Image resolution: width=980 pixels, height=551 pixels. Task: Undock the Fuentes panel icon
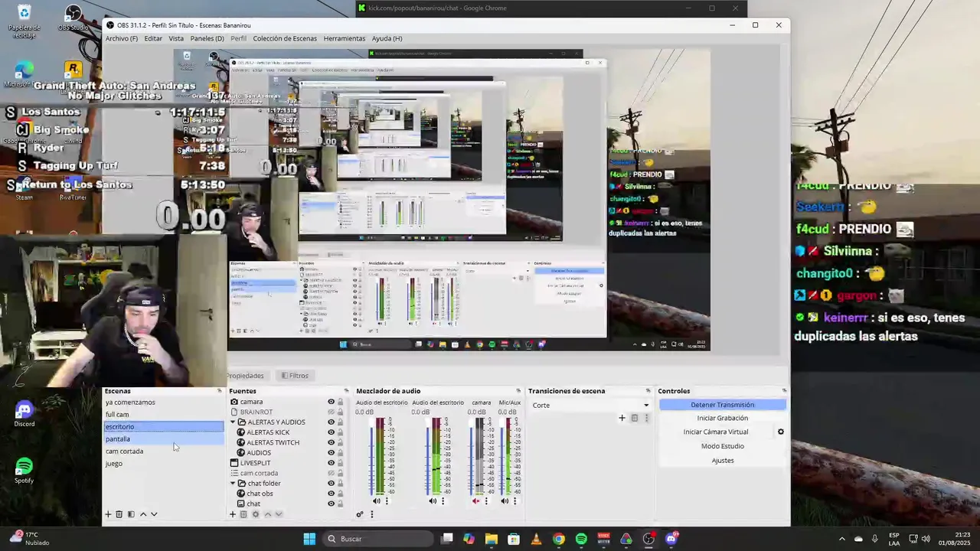(x=346, y=391)
